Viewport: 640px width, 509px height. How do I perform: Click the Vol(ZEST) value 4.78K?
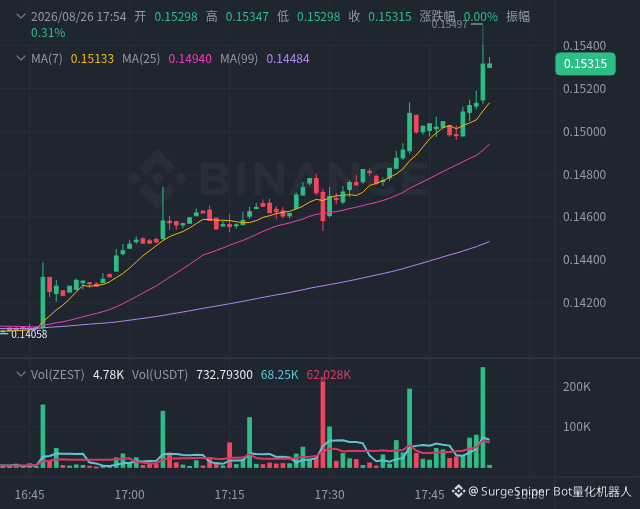[x=108, y=375]
